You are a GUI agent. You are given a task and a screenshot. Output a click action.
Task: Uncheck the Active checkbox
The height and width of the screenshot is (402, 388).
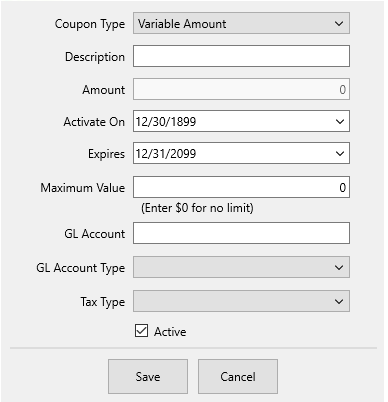coord(141,331)
